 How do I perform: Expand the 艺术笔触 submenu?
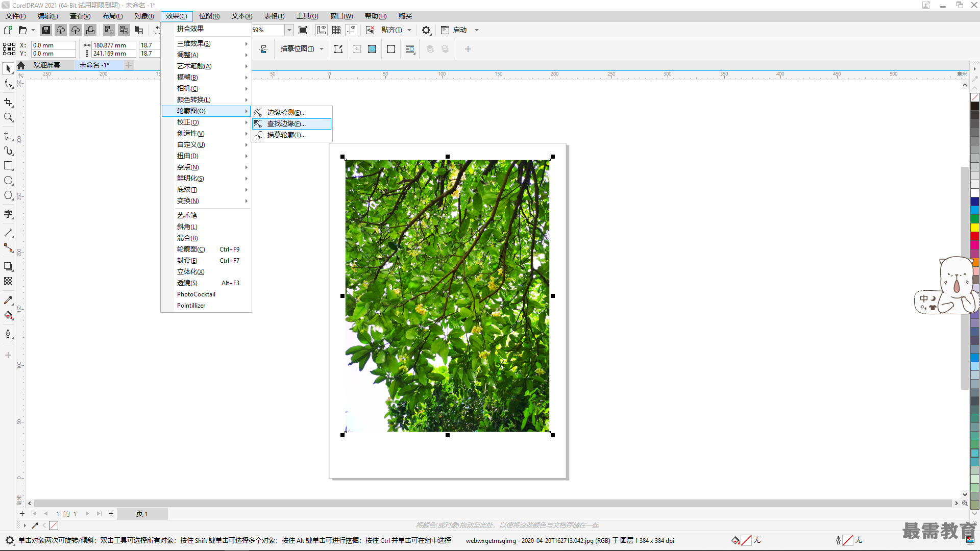(206, 66)
